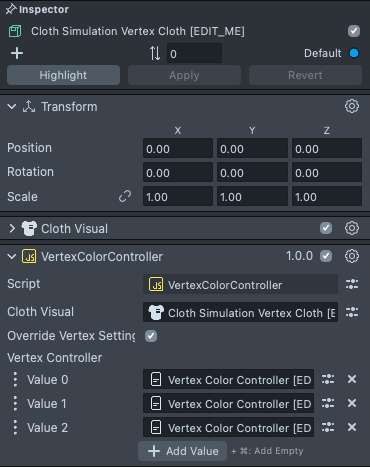The image size is (370, 467).
Task: Collapse the Transform section
Action: coord(12,107)
